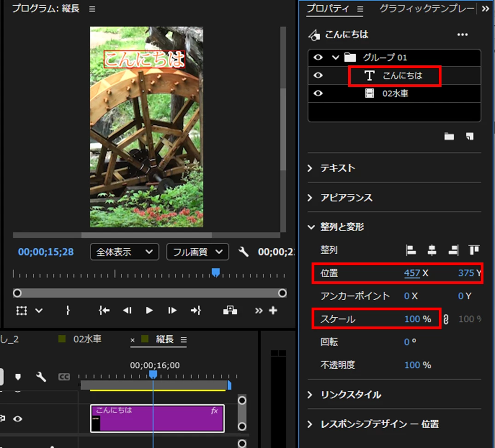Align left icon in 整列 row
The image size is (495, 448).
[x=411, y=250]
